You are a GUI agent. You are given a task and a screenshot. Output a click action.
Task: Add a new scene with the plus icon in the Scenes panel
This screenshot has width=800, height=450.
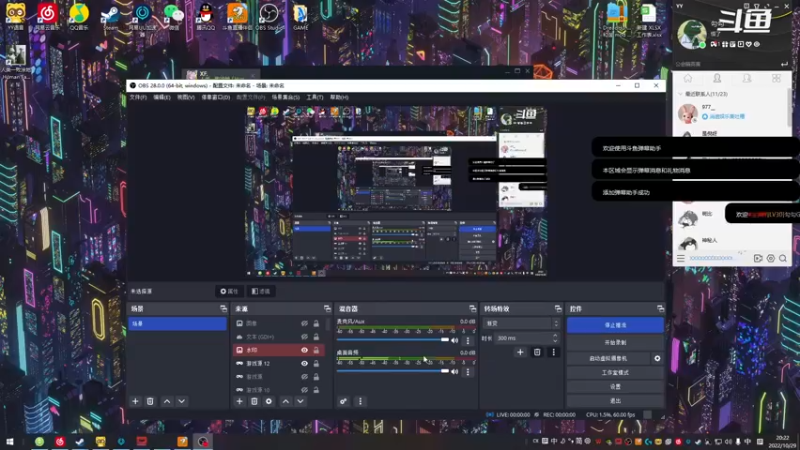click(x=135, y=402)
